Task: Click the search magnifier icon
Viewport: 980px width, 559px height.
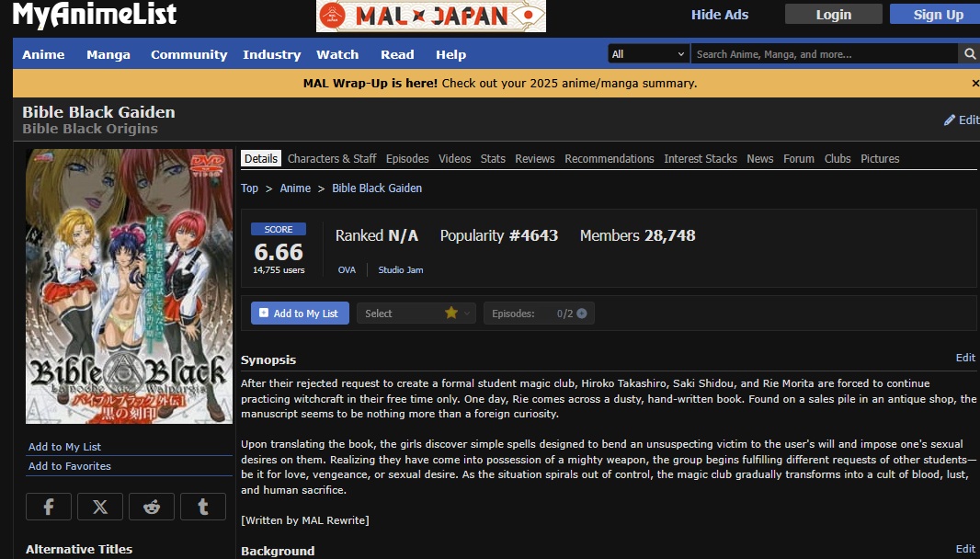Action: [x=969, y=53]
